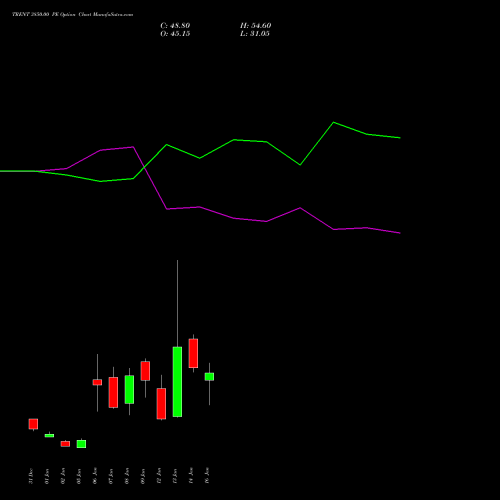
Task: Select the 09 Jan date label
Action: (x=143, y=476)
